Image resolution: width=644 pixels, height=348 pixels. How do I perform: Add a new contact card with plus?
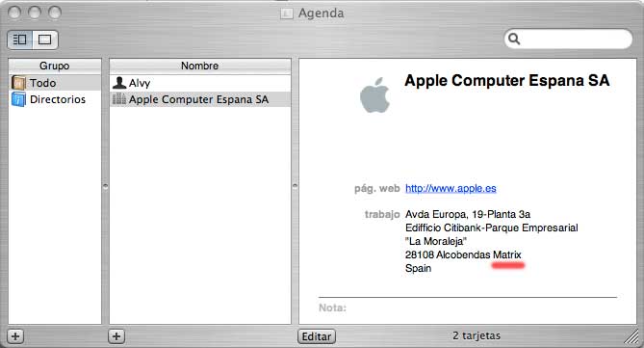pos(116,336)
